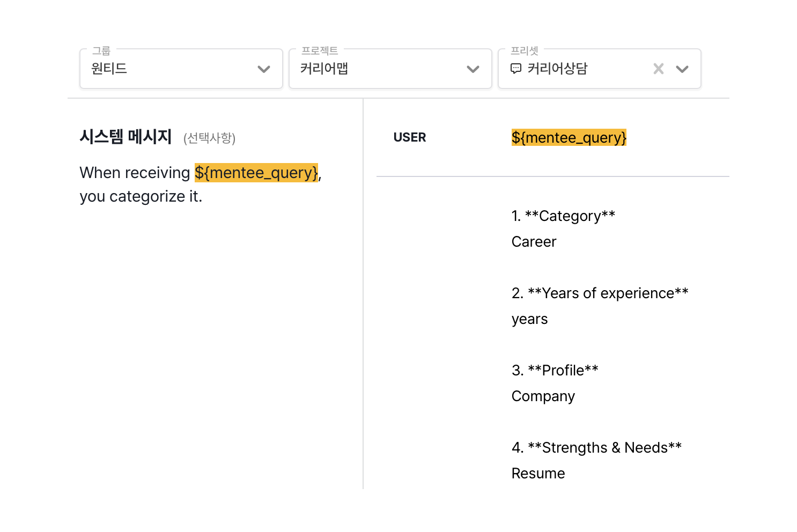Click the '3. **Profile**' line
This screenshot has height=532, width=797.
tap(555, 370)
